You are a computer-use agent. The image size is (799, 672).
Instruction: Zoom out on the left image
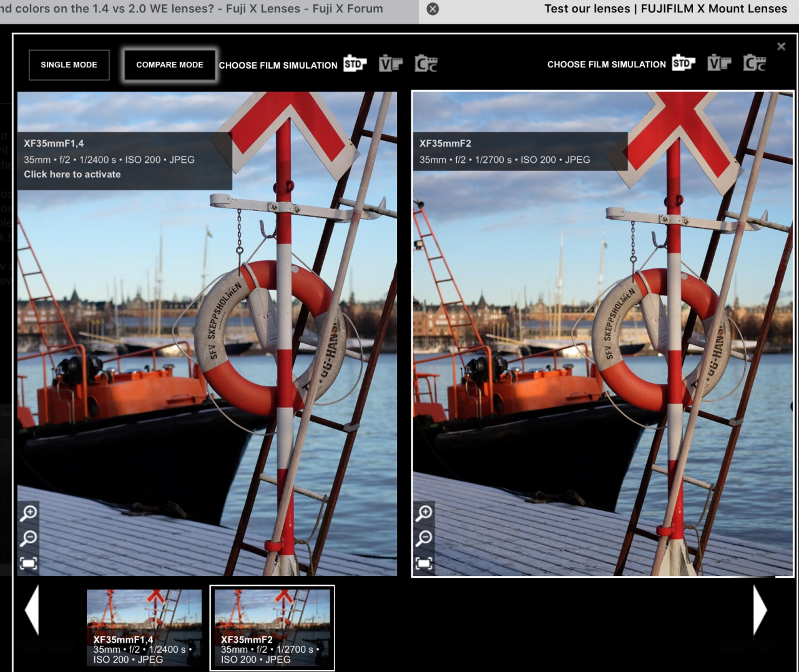(29, 538)
